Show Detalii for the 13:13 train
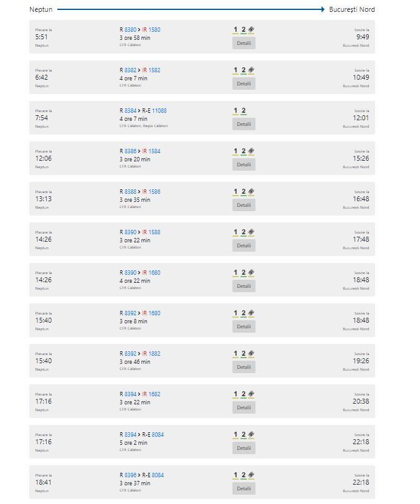 coord(244,205)
